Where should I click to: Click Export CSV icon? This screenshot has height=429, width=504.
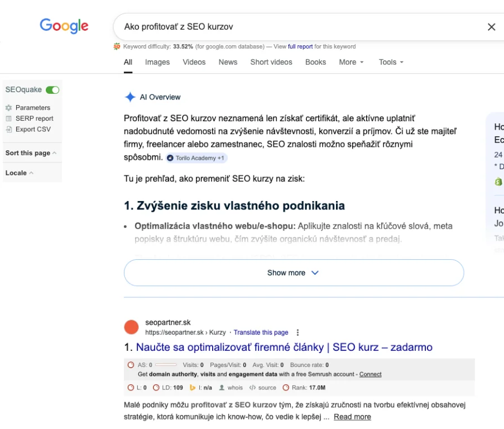[x=8, y=130]
